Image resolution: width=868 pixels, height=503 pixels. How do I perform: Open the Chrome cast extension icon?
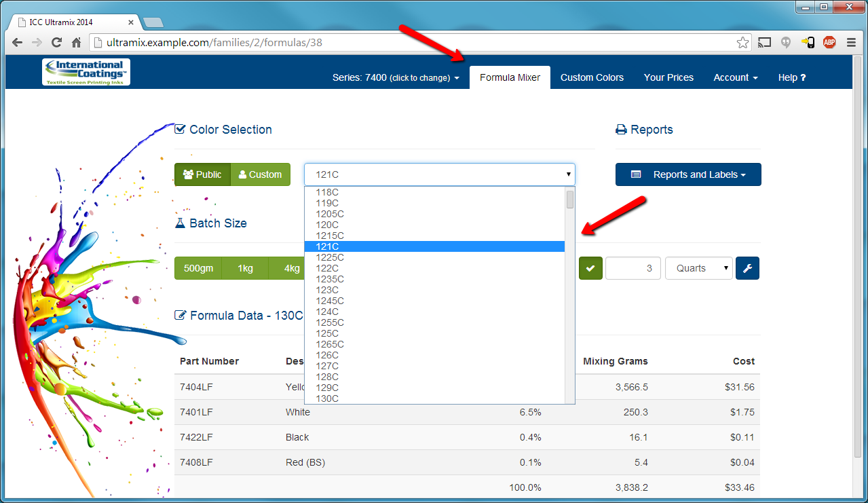click(x=764, y=42)
